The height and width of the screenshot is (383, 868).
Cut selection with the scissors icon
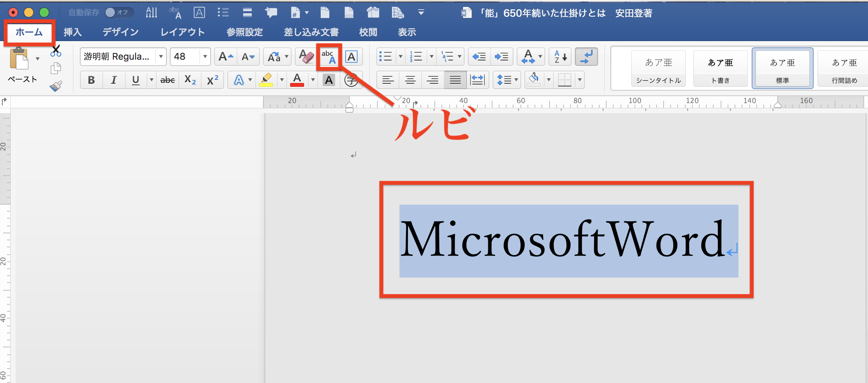tap(56, 51)
